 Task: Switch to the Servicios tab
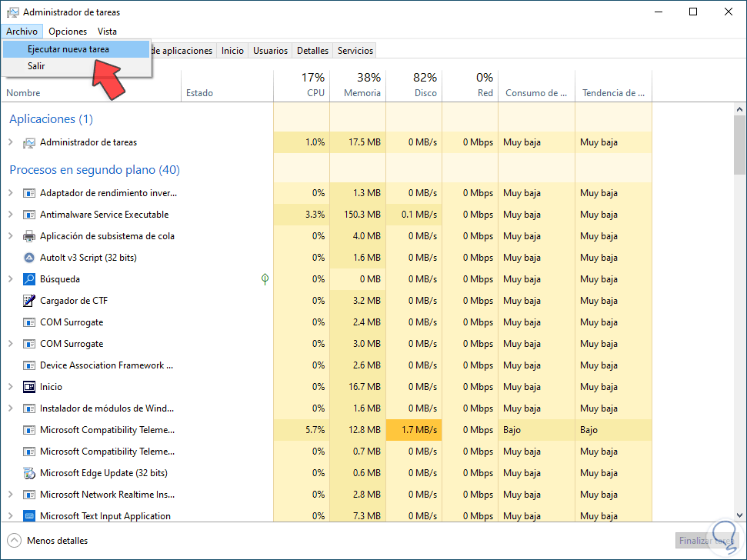click(x=355, y=51)
